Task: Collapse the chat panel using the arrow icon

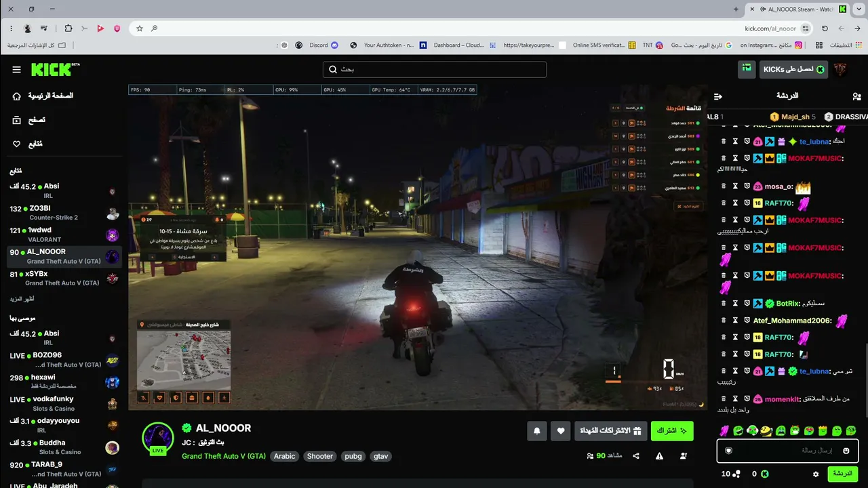Action: tap(718, 96)
